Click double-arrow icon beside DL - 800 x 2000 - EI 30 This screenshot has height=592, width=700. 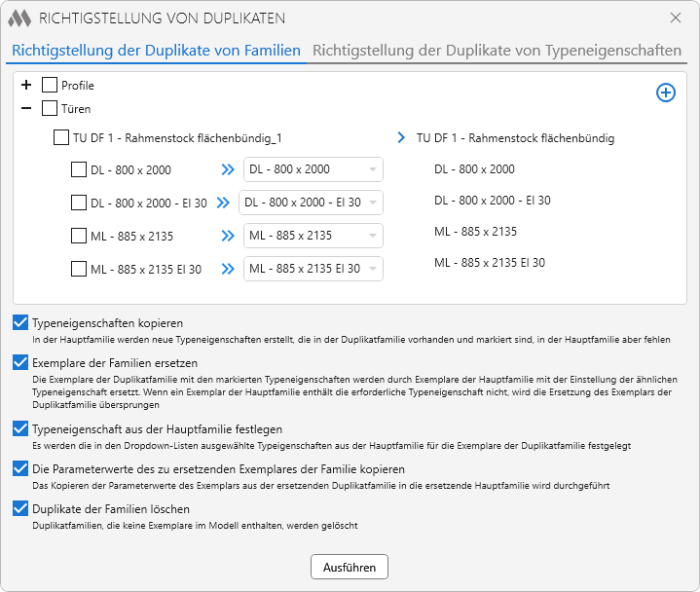coord(223,203)
